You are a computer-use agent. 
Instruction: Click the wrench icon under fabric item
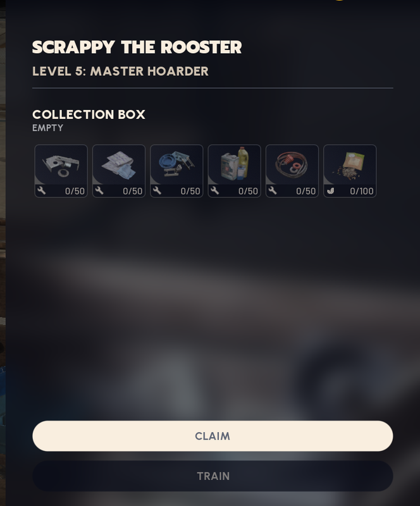(99, 191)
